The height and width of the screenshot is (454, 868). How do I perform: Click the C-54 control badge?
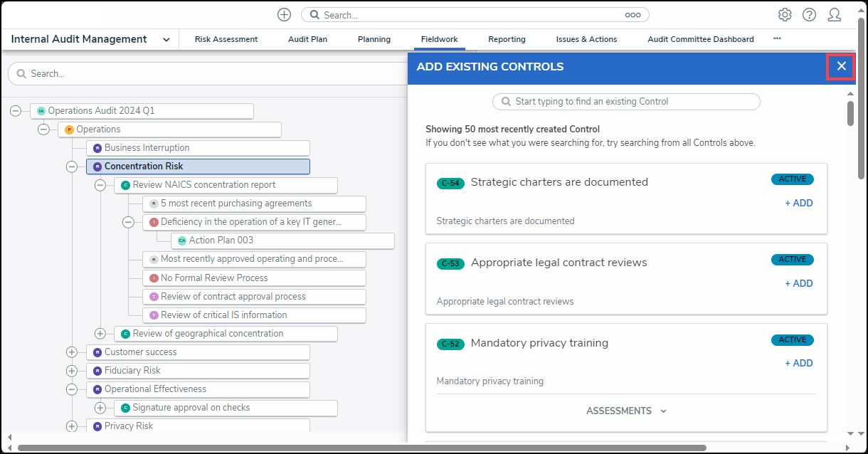[450, 183]
